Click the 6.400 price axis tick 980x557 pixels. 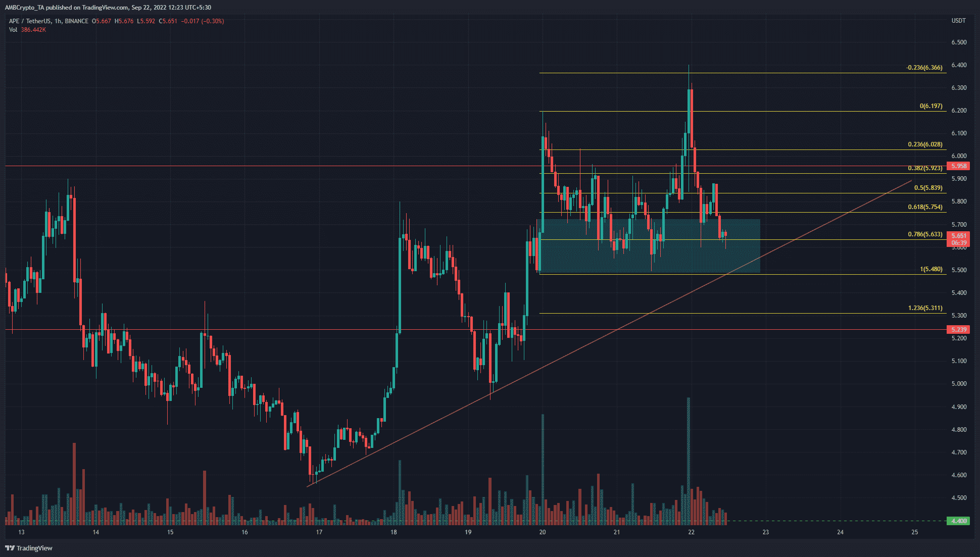(959, 65)
